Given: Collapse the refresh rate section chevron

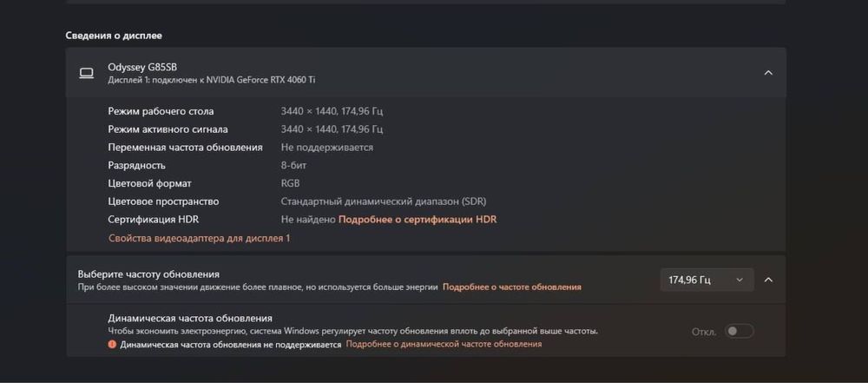Looking at the screenshot, I should click(768, 280).
